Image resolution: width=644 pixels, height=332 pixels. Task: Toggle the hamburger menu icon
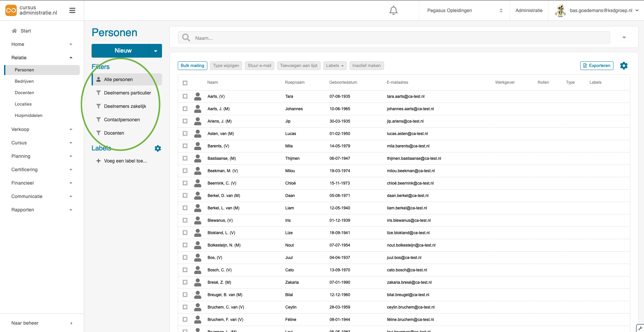tap(72, 11)
